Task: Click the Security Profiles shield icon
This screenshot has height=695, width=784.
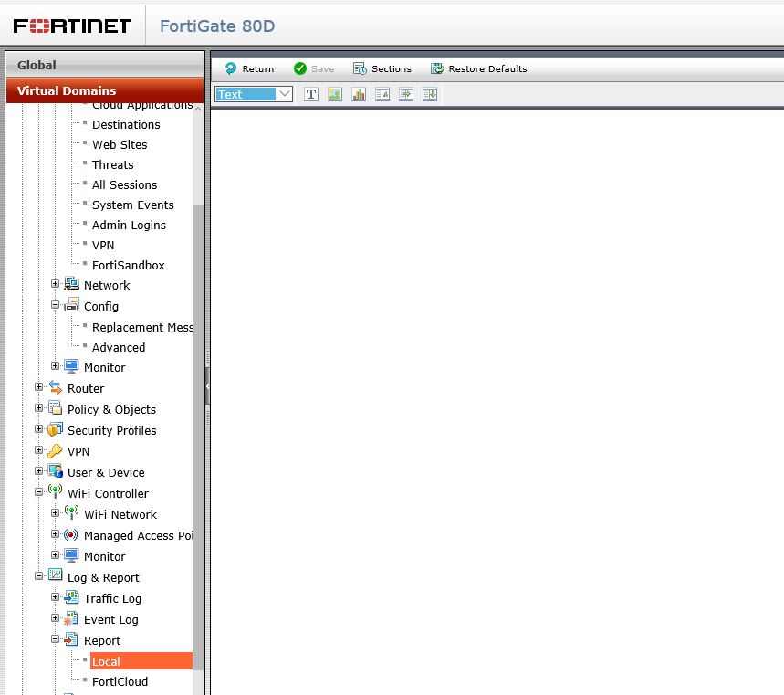Action: pyautogui.click(x=55, y=429)
